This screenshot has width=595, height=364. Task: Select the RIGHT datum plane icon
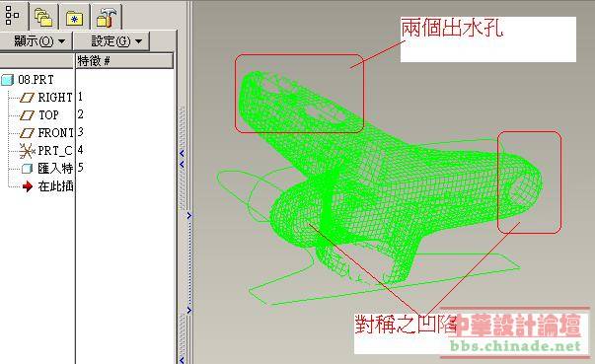pyautogui.click(x=27, y=98)
